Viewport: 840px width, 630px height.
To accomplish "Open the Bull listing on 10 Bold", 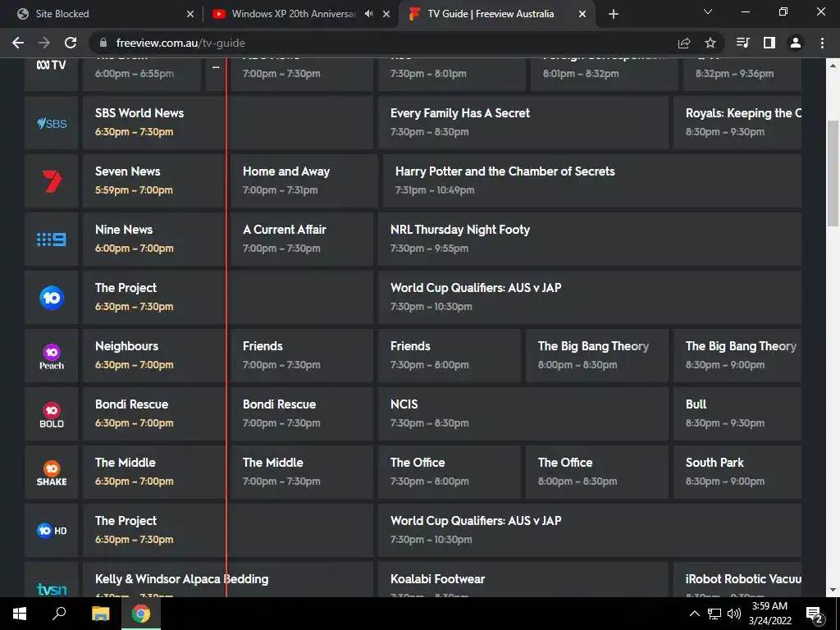I will click(737, 414).
